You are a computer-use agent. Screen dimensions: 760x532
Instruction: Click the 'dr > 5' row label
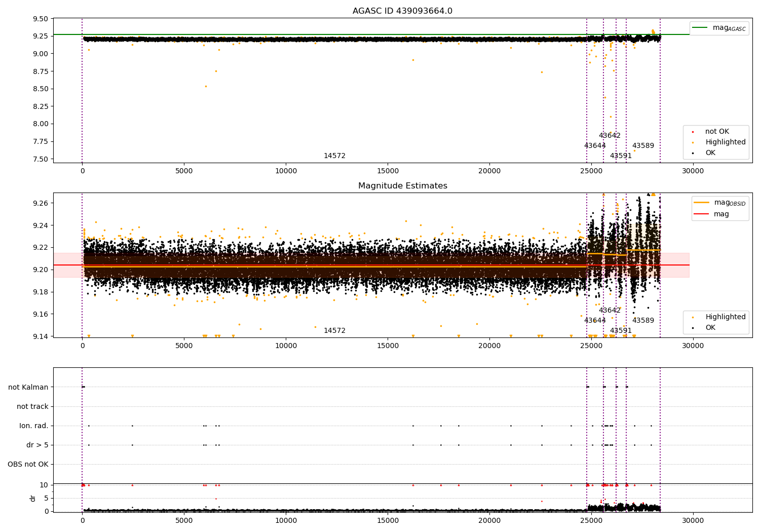point(37,445)
